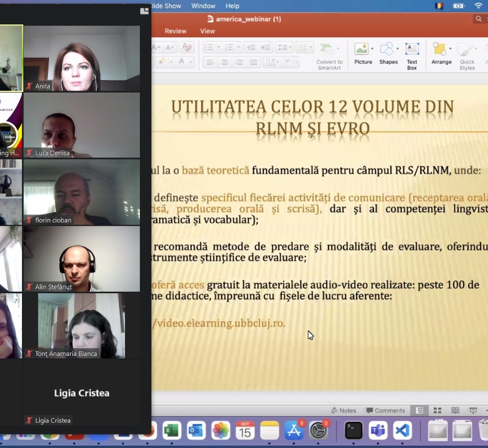This screenshot has height=448, width=488.
Task: Insert a Text Box from ribbon
Action: (x=412, y=49)
